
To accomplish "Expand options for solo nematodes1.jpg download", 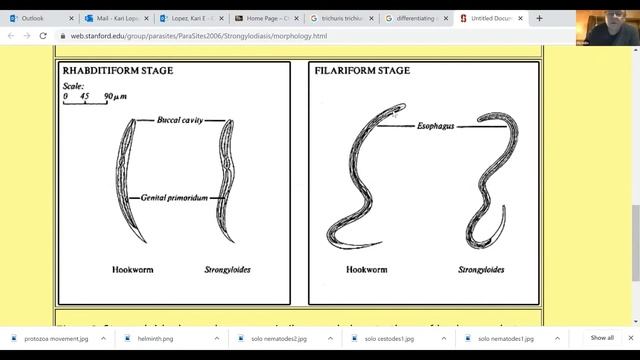I will 557,338.
